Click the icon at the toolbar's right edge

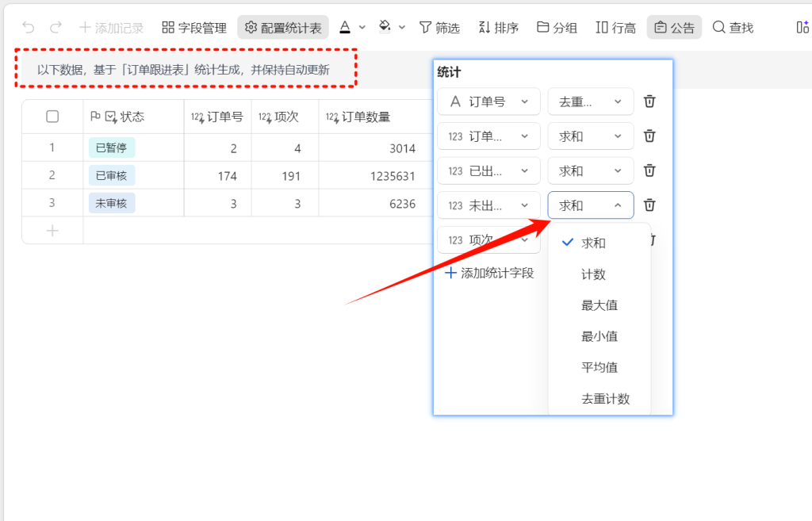[x=802, y=28]
